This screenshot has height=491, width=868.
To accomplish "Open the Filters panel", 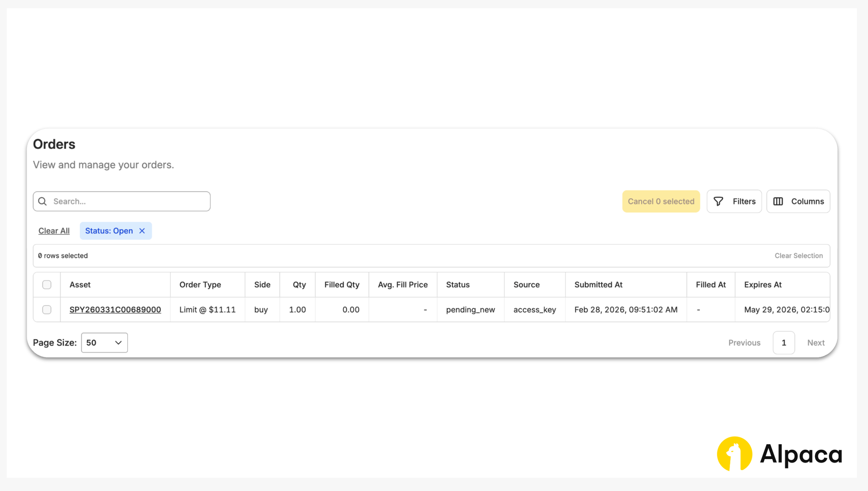I will tap(734, 201).
